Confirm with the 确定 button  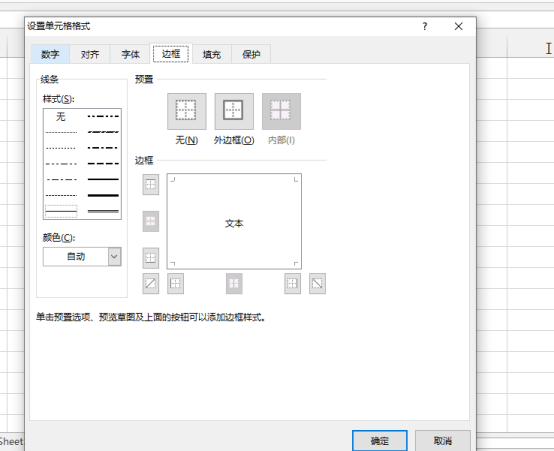pos(380,440)
